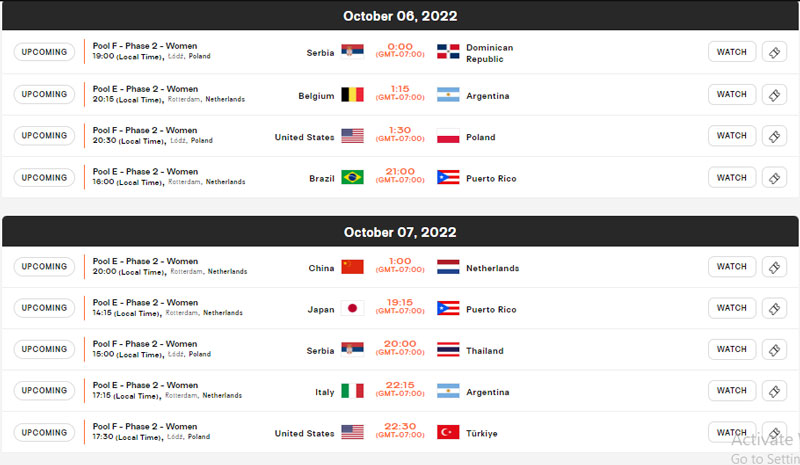Viewport: 800px width, 465px height.
Task: Open tickets for Japan vs Puerto Rico match
Action: (x=774, y=308)
